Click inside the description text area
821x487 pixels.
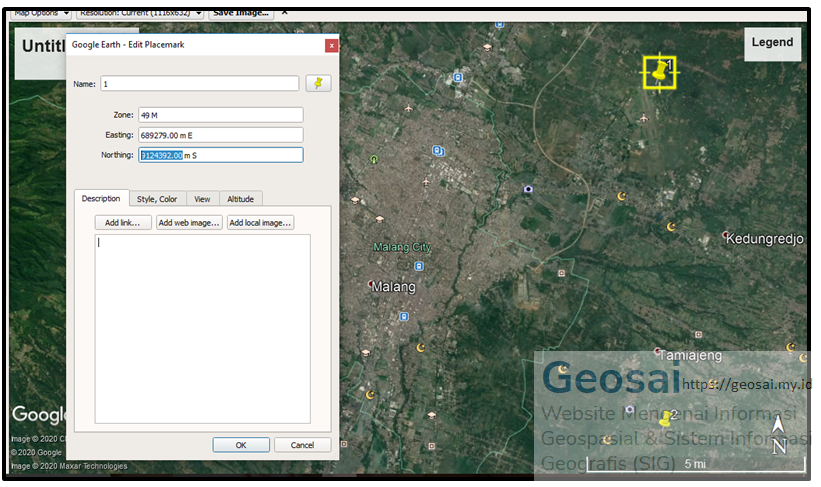coord(202,328)
